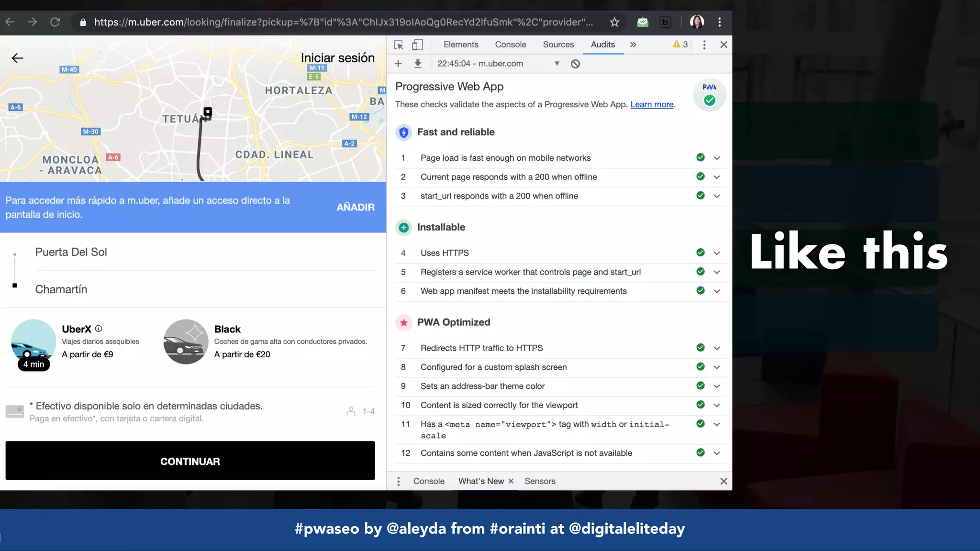
Task: Click the AÑADIR shortcut button
Action: tap(355, 207)
